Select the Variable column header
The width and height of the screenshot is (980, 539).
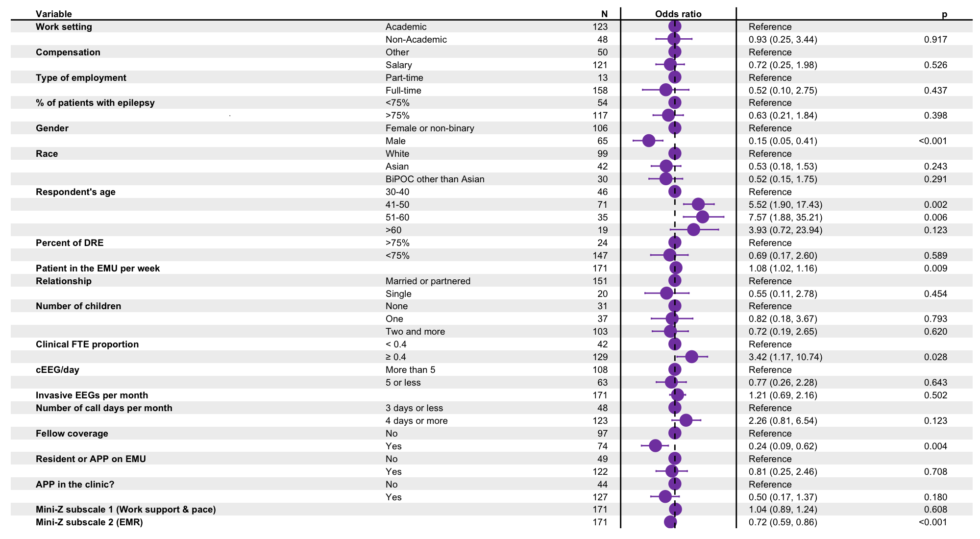54,14
